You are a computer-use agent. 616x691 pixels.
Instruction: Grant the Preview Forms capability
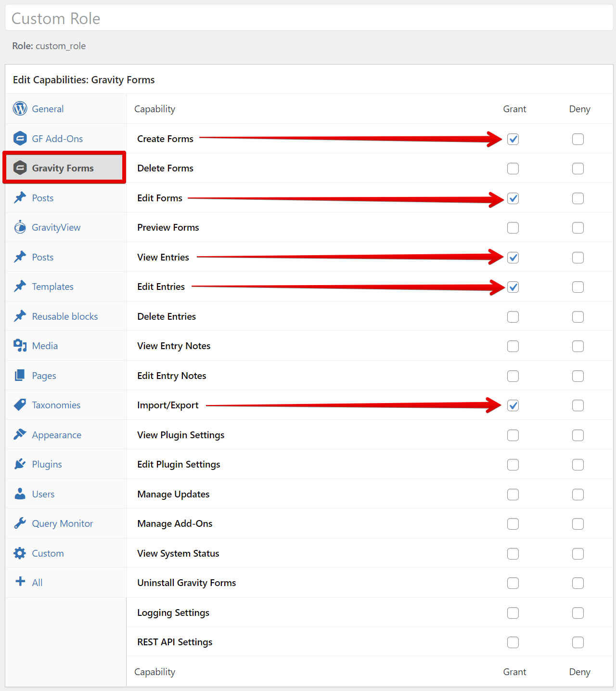coord(513,228)
